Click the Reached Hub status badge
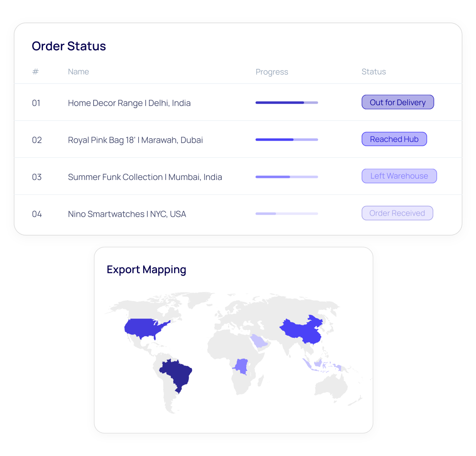Screen dimensions: 476x456 [x=394, y=139]
